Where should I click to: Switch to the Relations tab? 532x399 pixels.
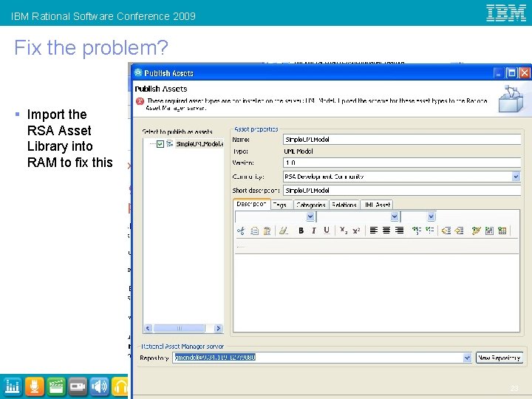click(344, 205)
